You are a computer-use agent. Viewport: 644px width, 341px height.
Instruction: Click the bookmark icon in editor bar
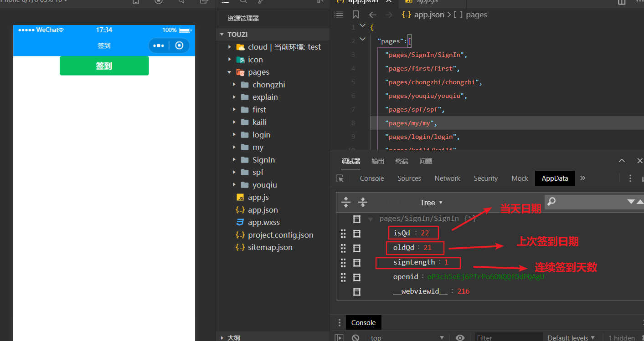(356, 15)
